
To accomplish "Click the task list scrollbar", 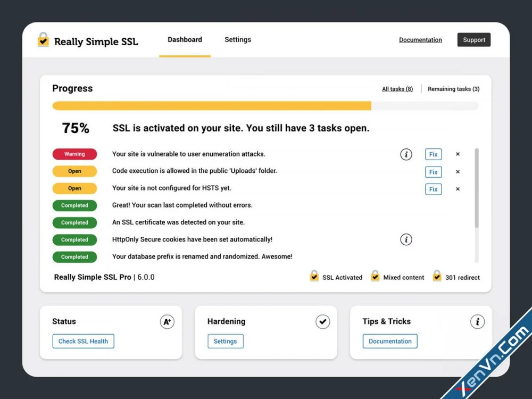I will [x=477, y=188].
